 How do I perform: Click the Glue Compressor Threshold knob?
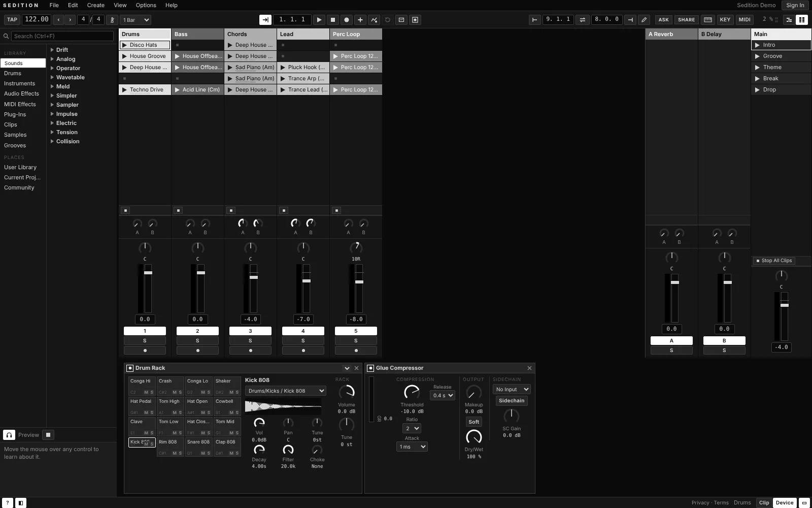click(x=412, y=392)
